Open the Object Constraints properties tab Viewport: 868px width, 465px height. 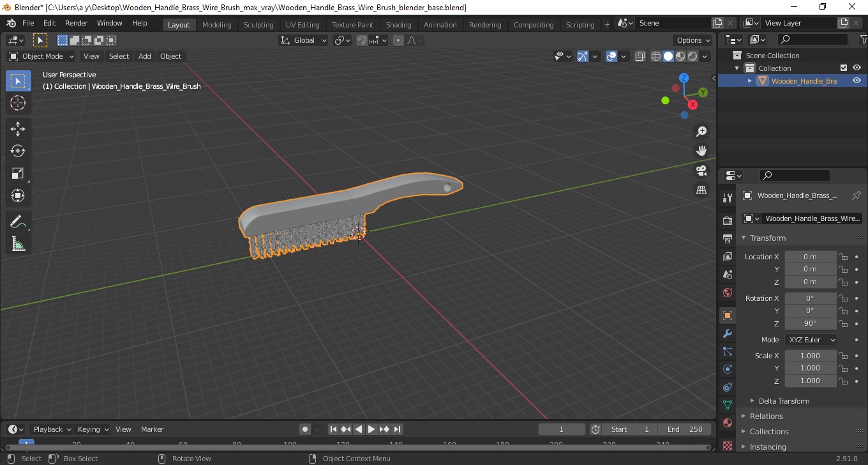728,387
